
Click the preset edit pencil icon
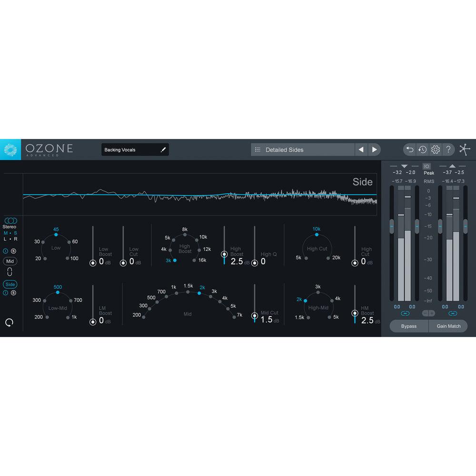163,149
